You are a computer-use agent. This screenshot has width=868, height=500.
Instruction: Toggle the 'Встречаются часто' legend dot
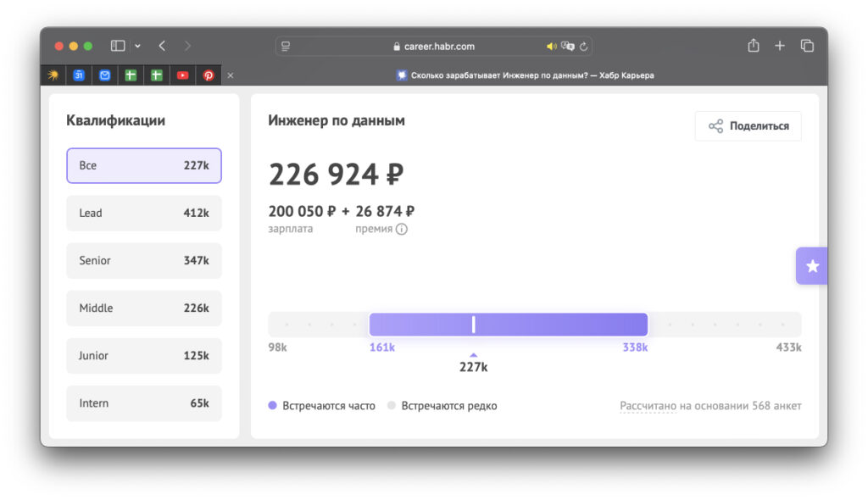(x=273, y=405)
